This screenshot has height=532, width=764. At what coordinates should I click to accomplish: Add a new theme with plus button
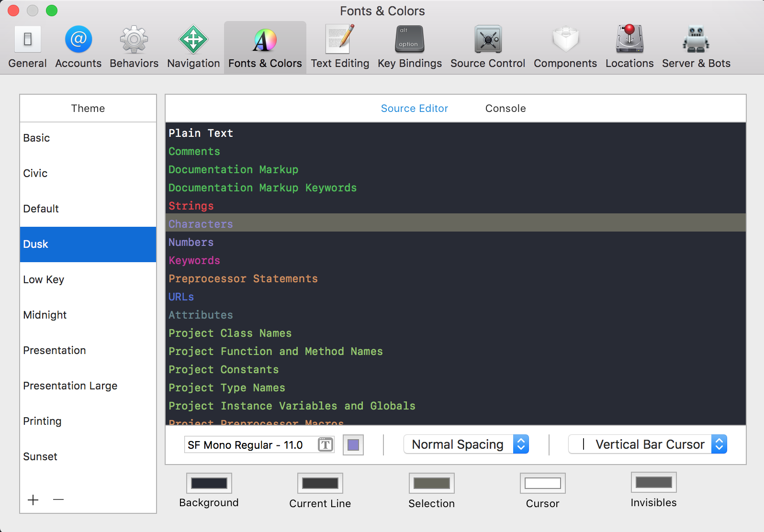pyautogui.click(x=33, y=500)
